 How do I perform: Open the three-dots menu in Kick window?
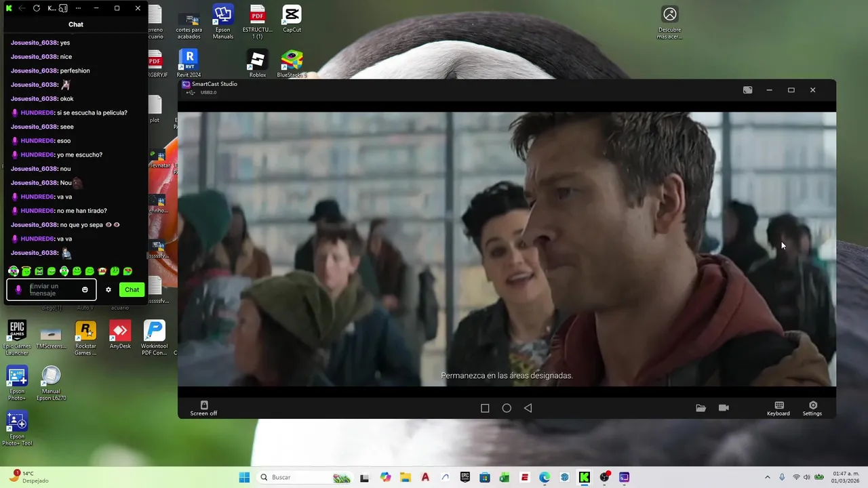79,8
